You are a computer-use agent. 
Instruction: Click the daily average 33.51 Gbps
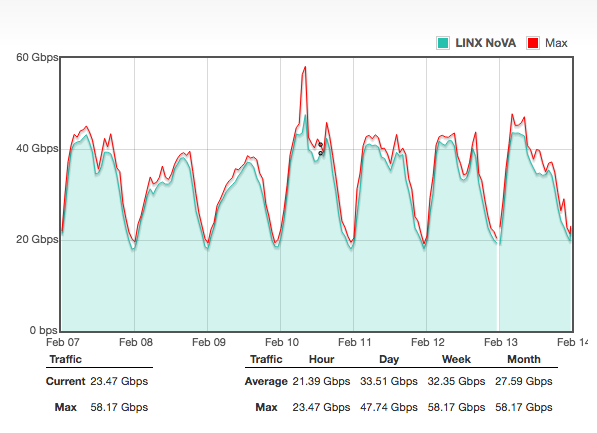tap(389, 381)
